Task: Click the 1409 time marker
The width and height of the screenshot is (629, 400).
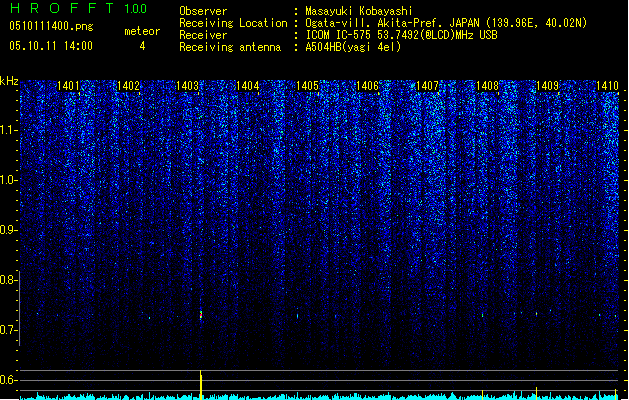Action: [547, 86]
